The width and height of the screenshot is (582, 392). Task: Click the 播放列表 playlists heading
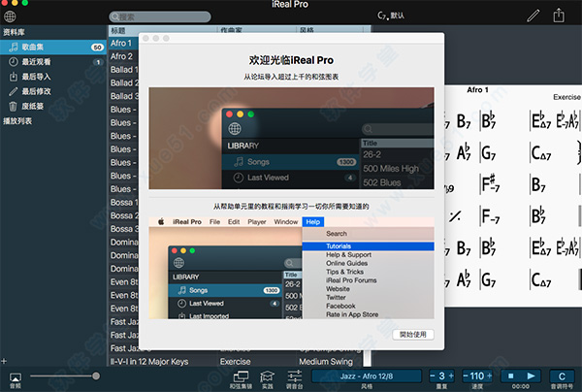17,121
